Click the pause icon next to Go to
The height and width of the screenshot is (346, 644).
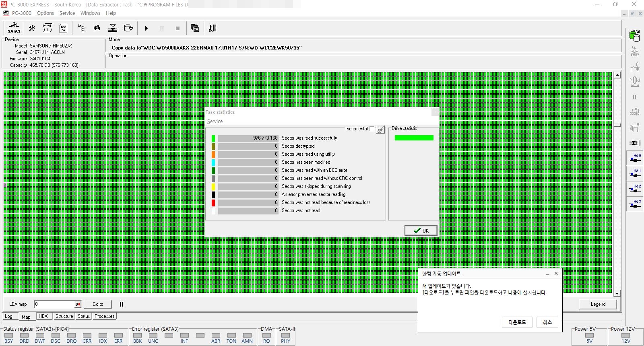tap(121, 304)
